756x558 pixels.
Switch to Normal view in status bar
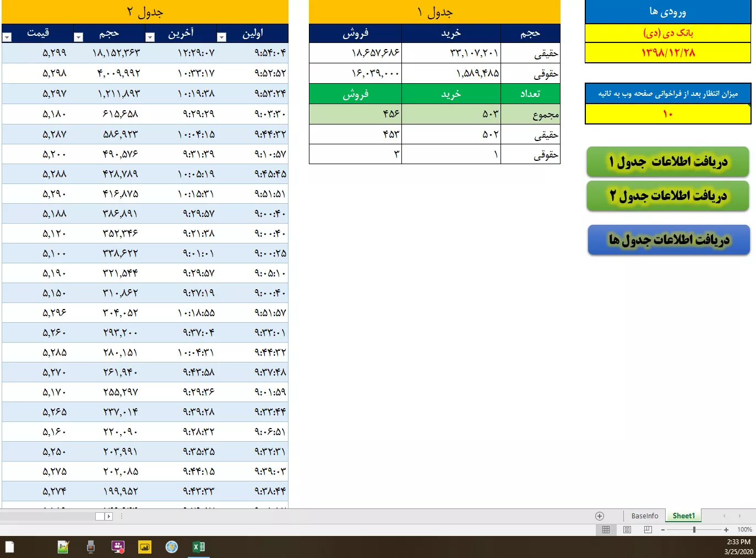click(606, 529)
